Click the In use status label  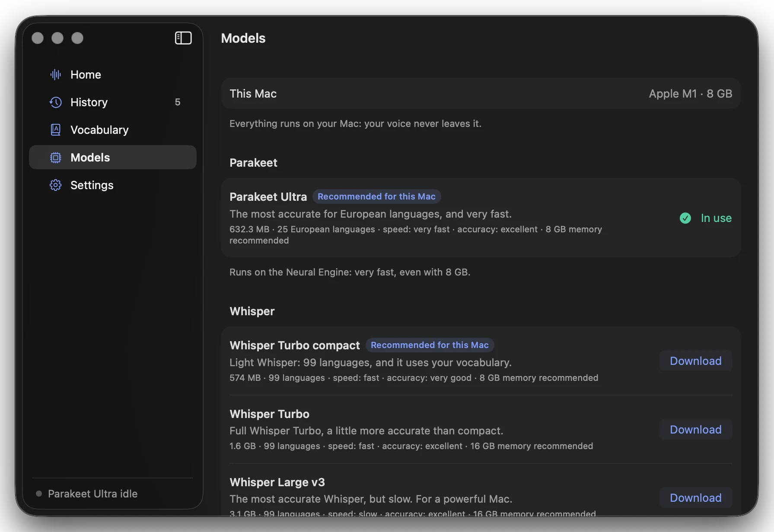tap(716, 218)
